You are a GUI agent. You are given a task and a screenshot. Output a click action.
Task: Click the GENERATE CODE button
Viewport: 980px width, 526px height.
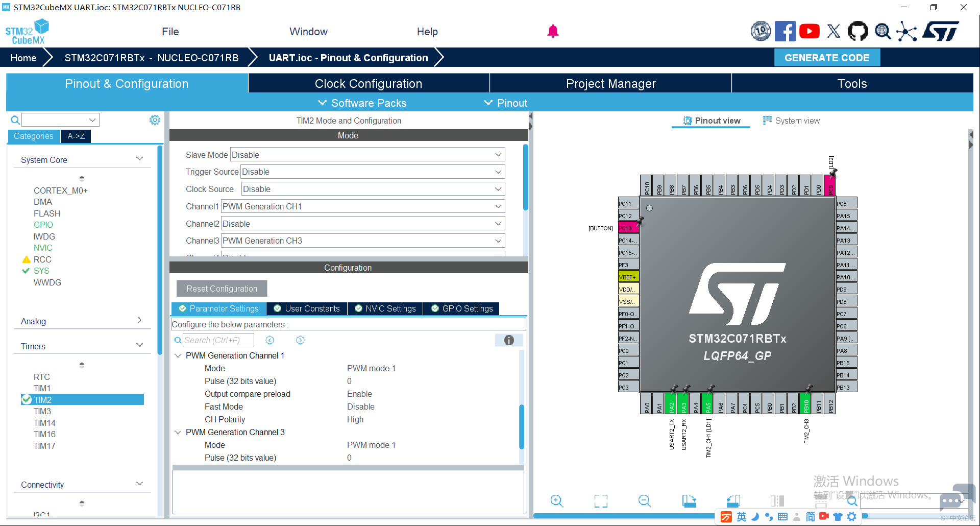(x=827, y=58)
